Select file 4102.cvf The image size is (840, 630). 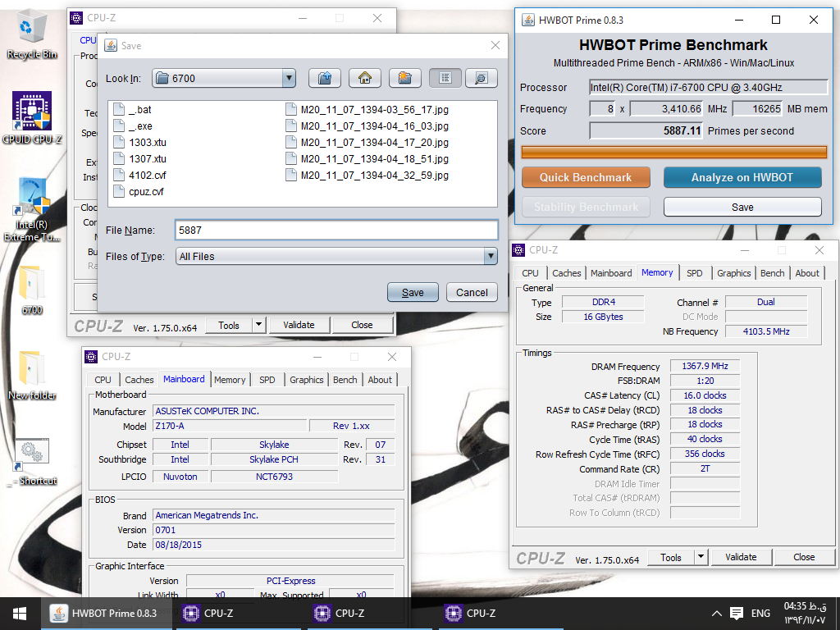click(x=140, y=176)
